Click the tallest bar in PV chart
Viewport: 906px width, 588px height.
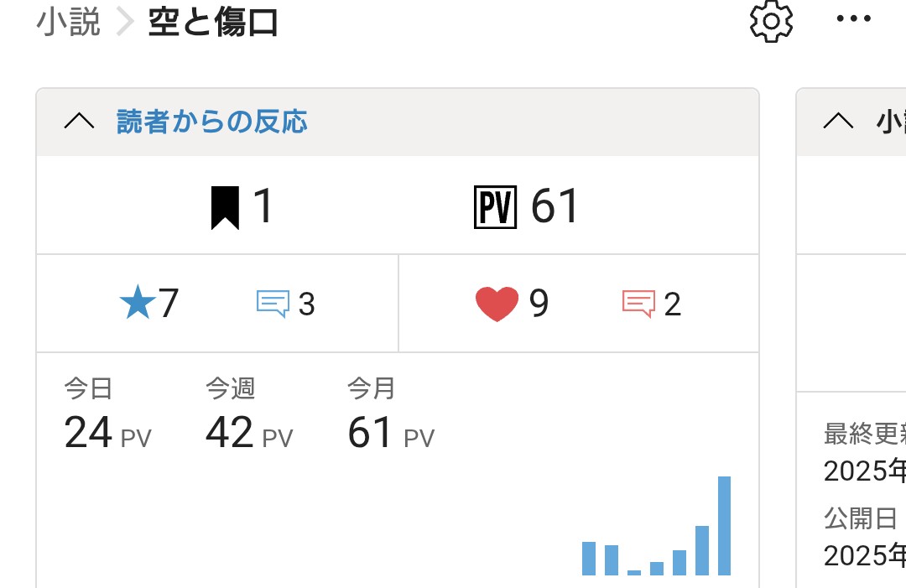pyautogui.click(x=724, y=526)
